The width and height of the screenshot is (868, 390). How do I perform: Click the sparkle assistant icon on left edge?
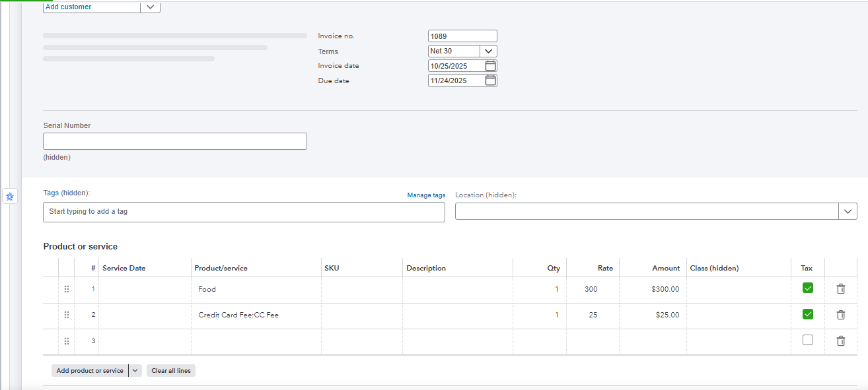(10, 197)
